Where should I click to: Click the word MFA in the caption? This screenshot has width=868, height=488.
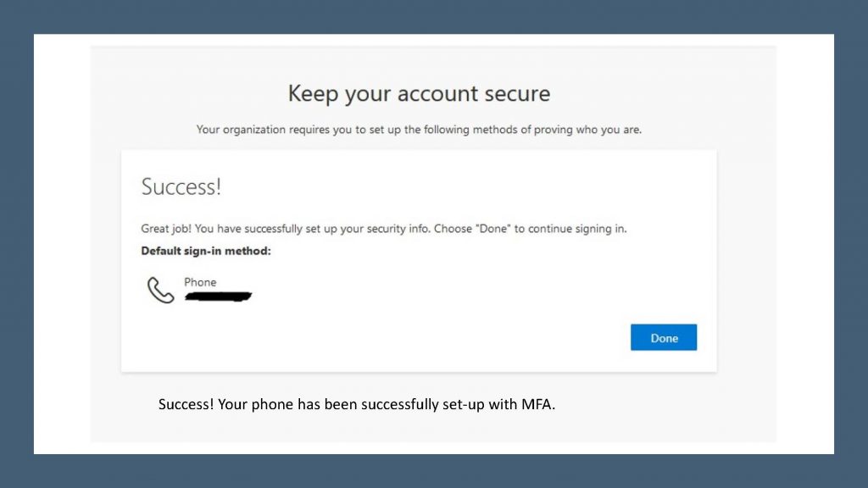pyautogui.click(x=538, y=404)
